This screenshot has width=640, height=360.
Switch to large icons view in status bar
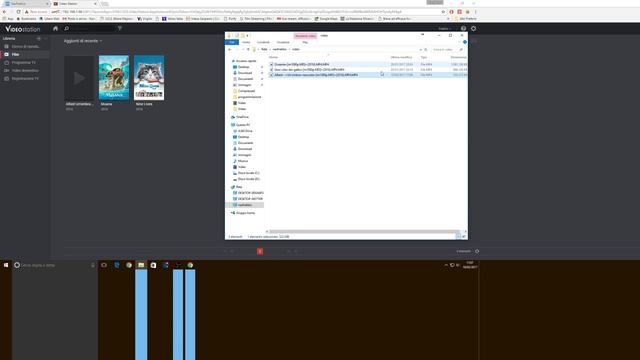tap(464, 236)
